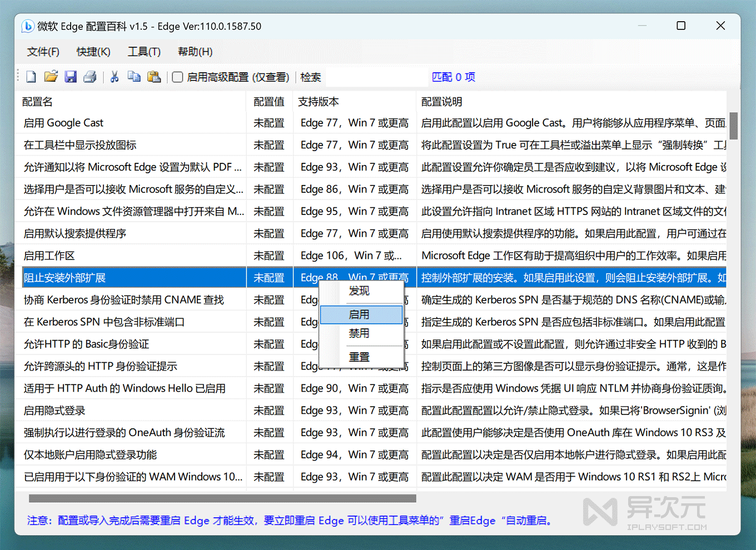Click the Cut scissors icon

(115, 77)
